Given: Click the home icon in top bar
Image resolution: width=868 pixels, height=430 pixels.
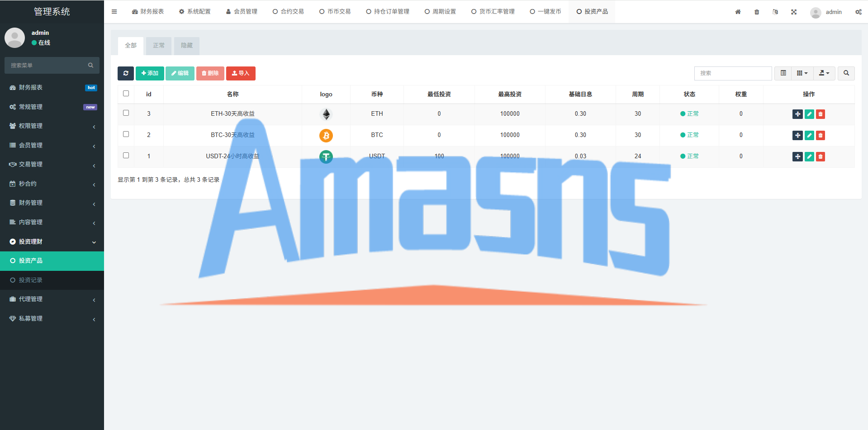Looking at the screenshot, I should 738,12.
